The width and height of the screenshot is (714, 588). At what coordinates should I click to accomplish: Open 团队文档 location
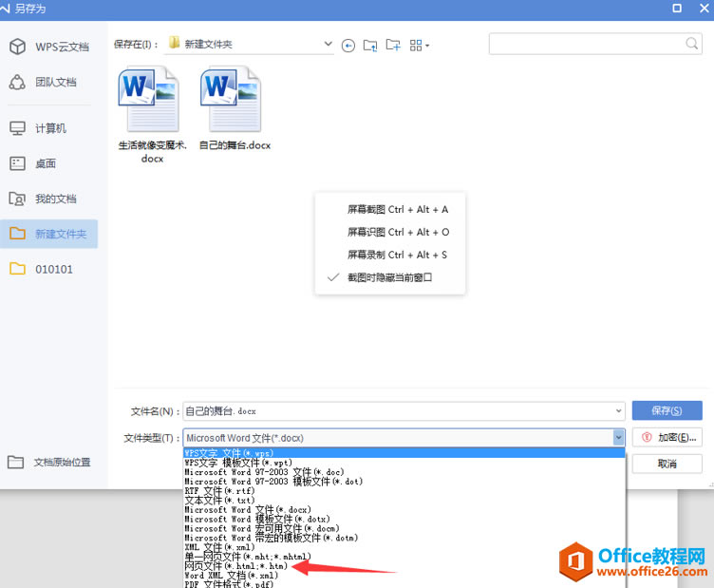pyautogui.click(x=43, y=82)
